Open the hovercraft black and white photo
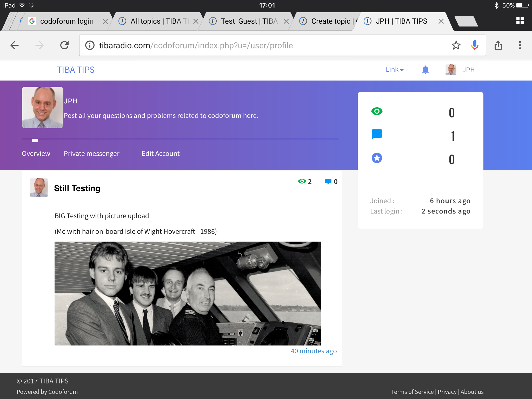This screenshot has width=532, height=399. [188, 294]
